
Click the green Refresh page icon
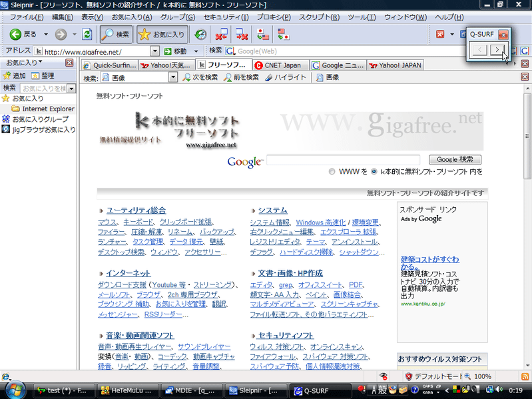point(87,34)
